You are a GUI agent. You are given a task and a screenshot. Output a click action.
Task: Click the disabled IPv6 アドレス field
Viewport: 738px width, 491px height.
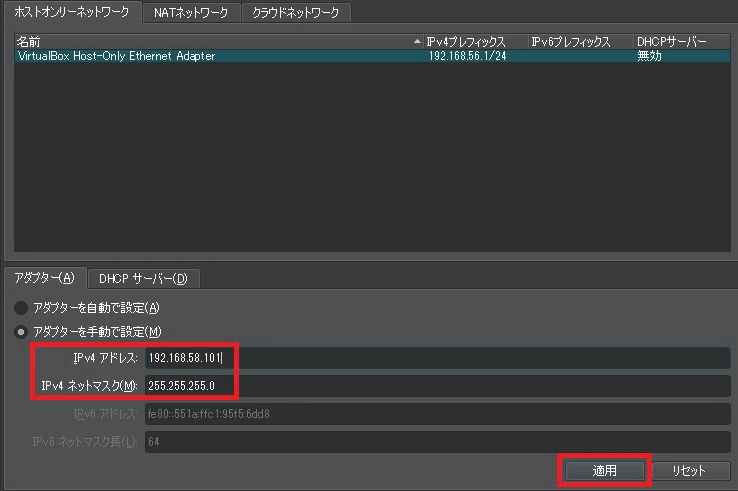point(437,414)
